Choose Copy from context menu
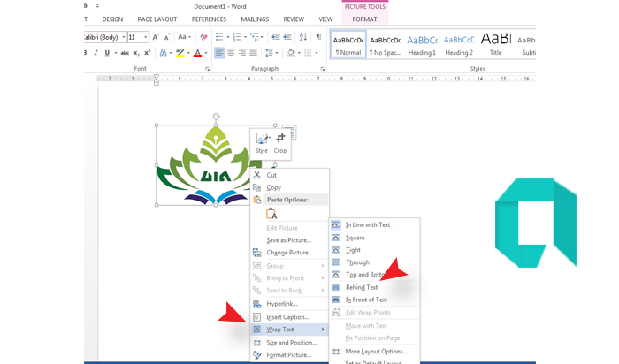 pos(289,187)
